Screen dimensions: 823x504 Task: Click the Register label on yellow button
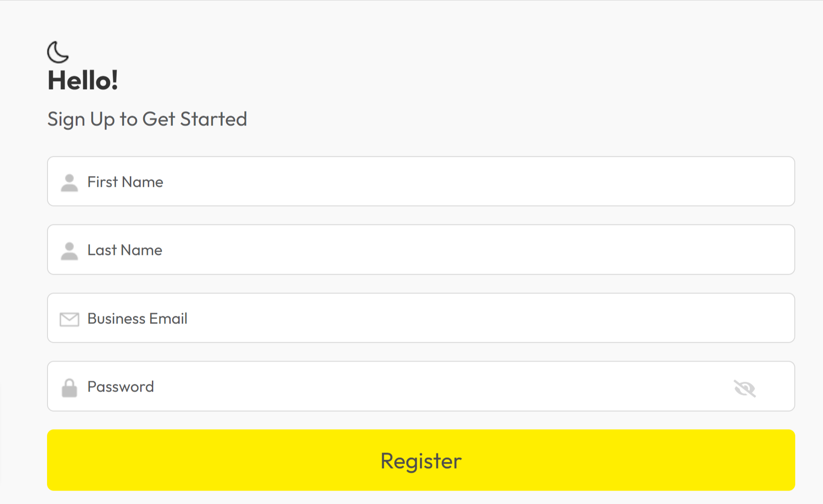coord(421,461)
